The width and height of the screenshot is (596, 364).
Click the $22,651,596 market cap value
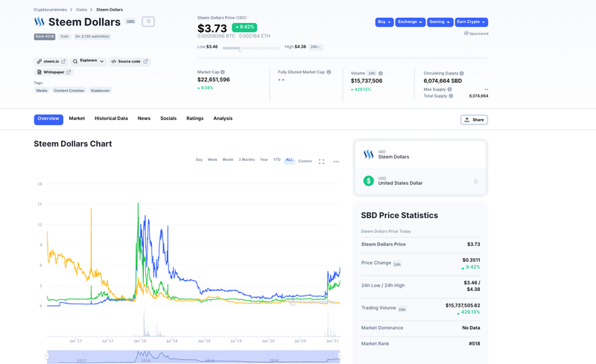click(214, 80)
